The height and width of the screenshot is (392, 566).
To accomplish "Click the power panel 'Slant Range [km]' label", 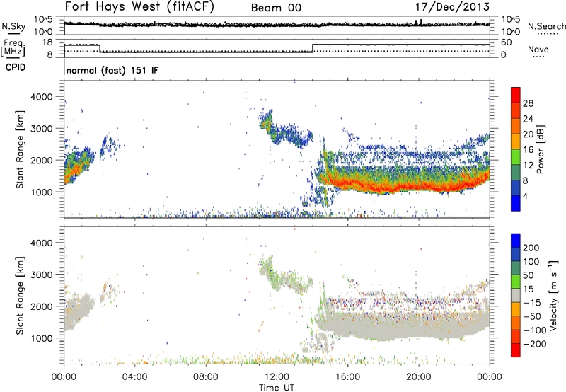I will 20,149.
